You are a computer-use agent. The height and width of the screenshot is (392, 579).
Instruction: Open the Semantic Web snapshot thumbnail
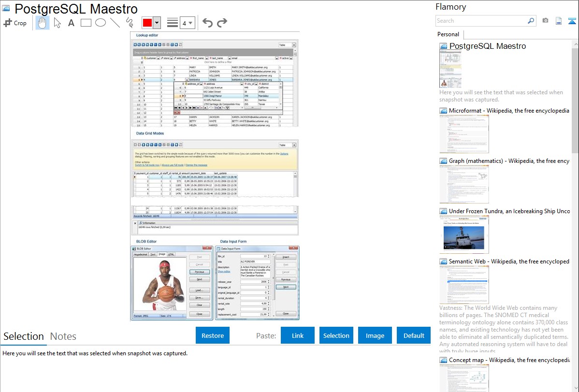point(464,285)
